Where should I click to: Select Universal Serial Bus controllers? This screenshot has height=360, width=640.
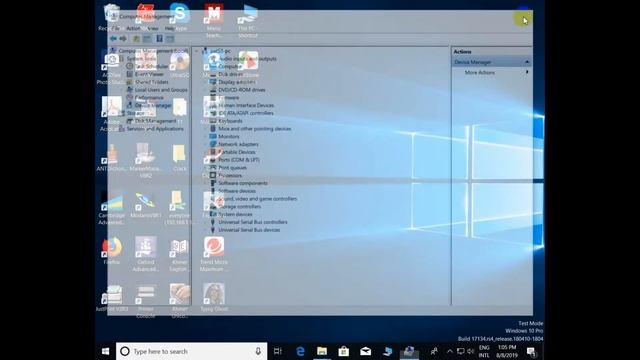pos(253,222)
